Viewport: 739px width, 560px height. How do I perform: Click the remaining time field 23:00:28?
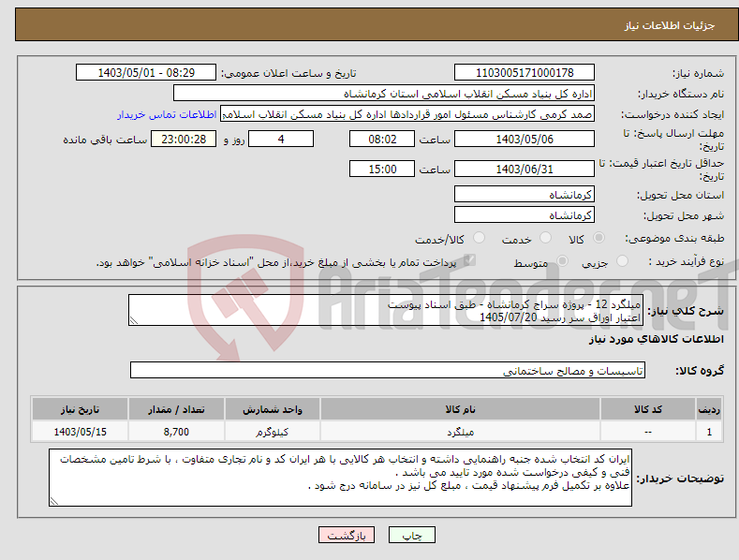[x=184, y=139]
